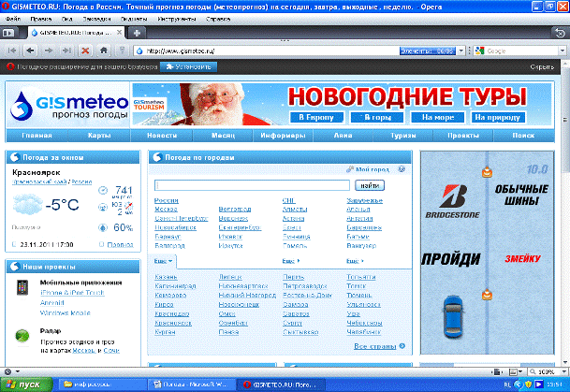Click the rewind navigation arrow
The width and height of the screenshot is (570, 392).
click(12, 51)
